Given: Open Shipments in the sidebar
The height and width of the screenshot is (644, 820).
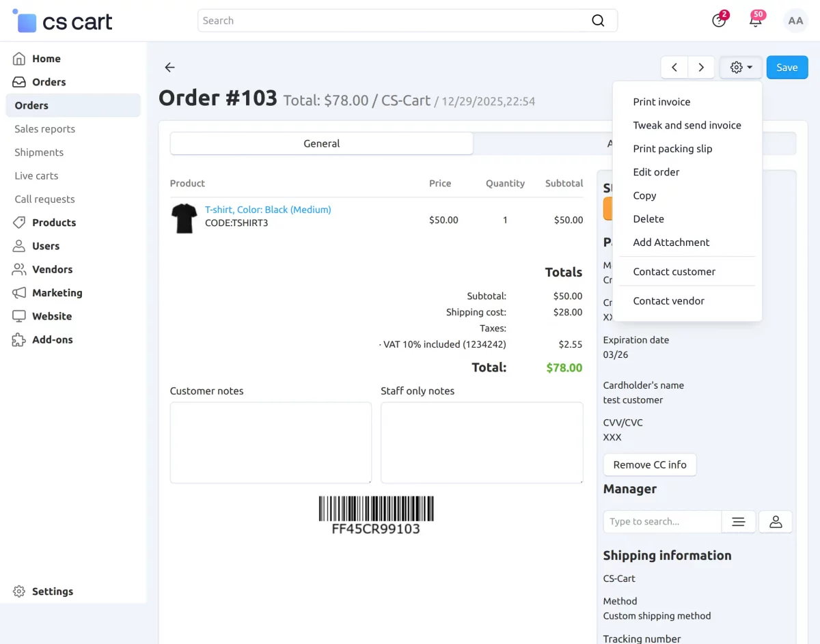Looking at the screenshot, I should [x=39, y=152].
